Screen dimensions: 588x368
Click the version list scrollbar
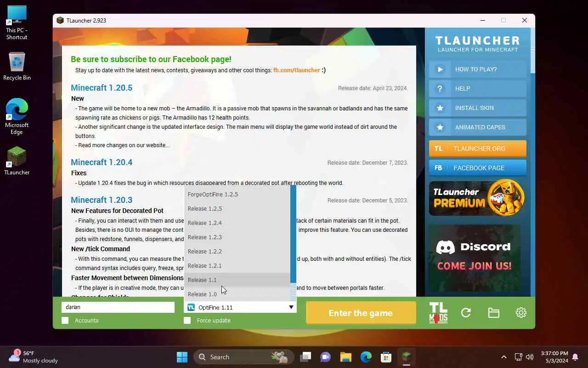click(x=293, y=243)
